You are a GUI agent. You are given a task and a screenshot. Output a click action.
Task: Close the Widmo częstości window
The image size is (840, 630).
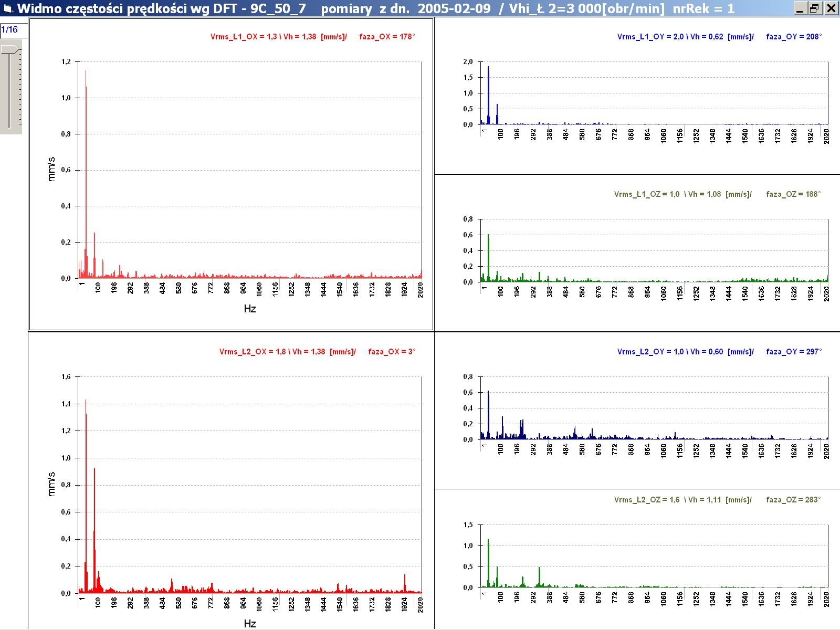831,8
